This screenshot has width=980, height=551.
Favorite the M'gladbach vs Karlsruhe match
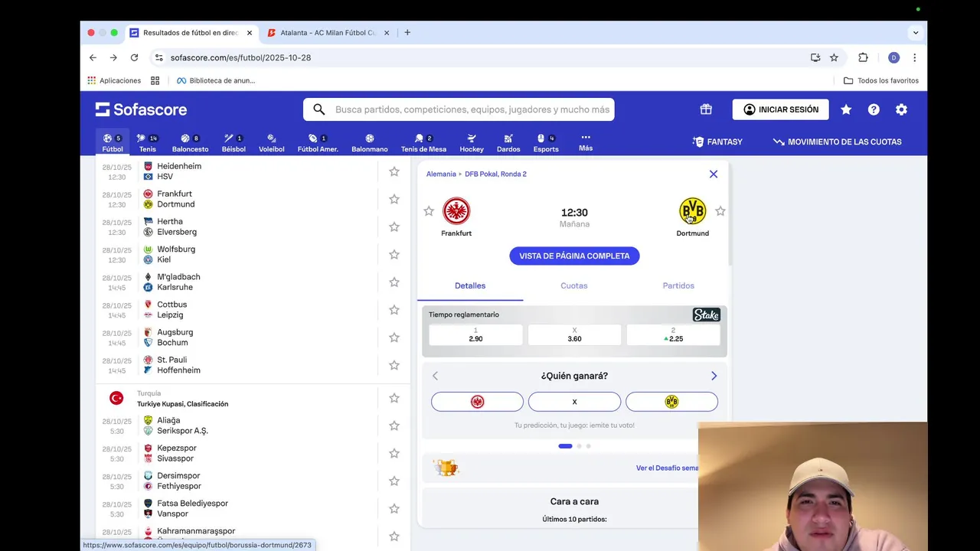394,282
